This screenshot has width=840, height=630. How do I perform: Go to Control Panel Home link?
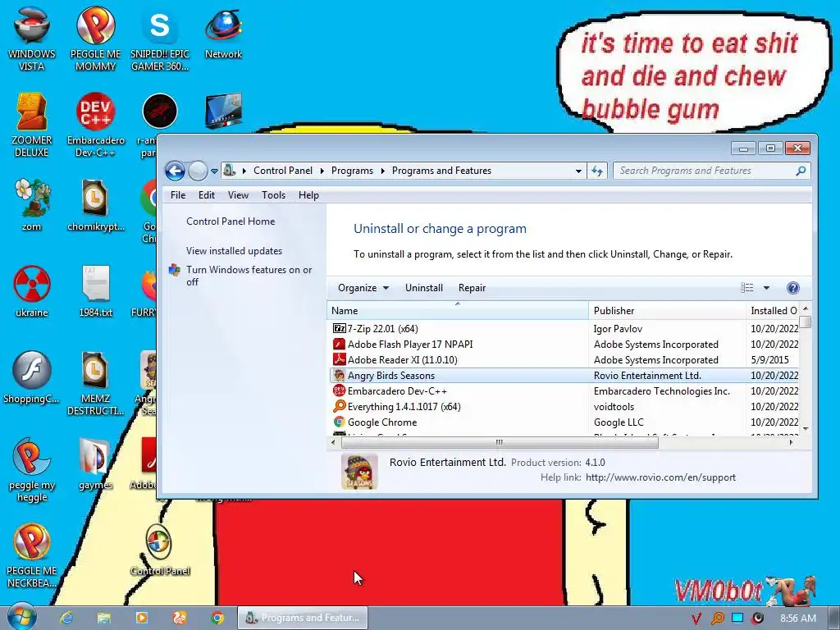[231, 221]
